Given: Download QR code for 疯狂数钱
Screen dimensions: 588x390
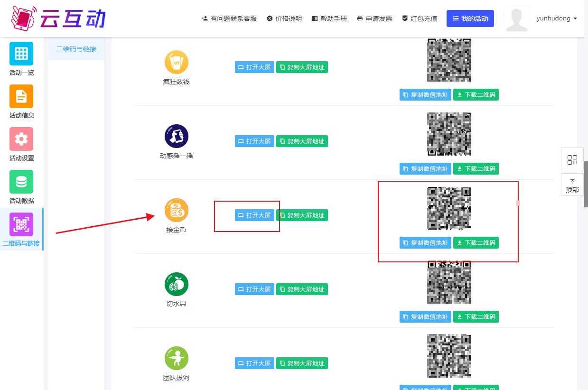Looking at the screenshot, I should click(x=476, y=94).
